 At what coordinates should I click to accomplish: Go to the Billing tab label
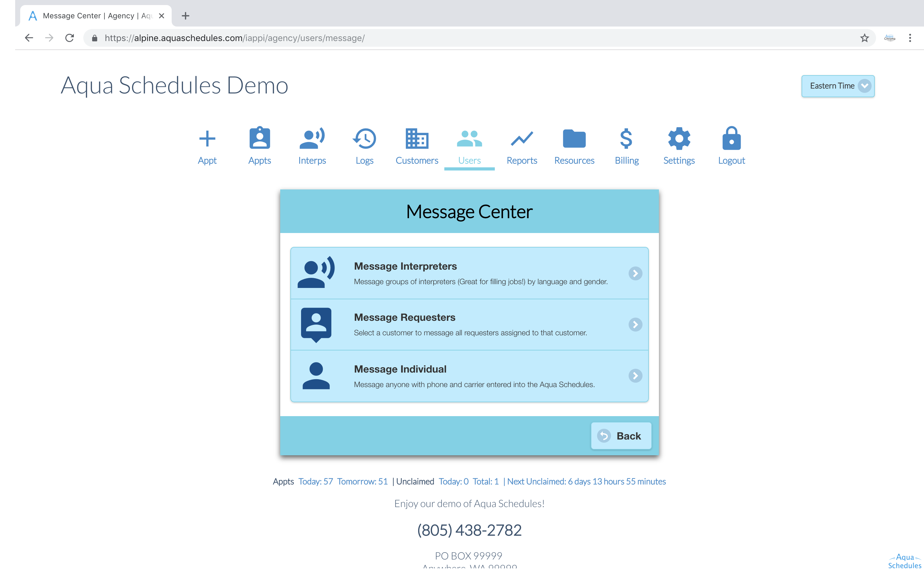click(627, 160)
